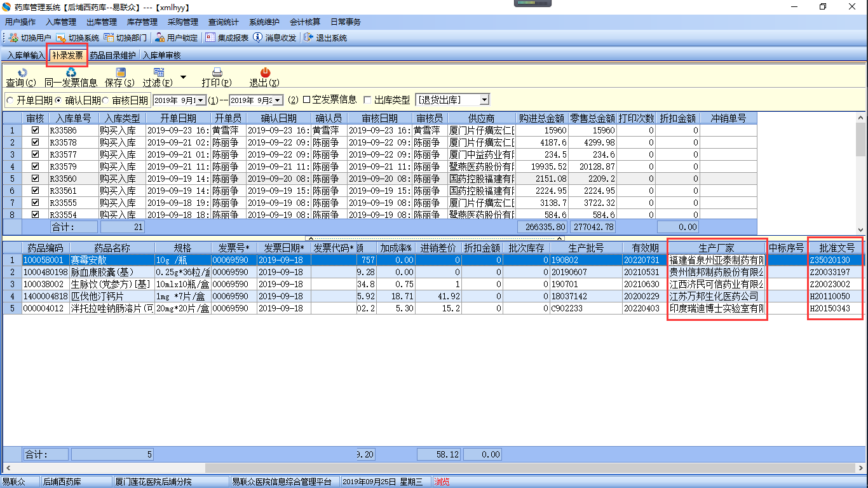Open the 会计核算 menu
Image resolution: width=868 pixels, height=488 pixels.
click(x=305, y=22)
